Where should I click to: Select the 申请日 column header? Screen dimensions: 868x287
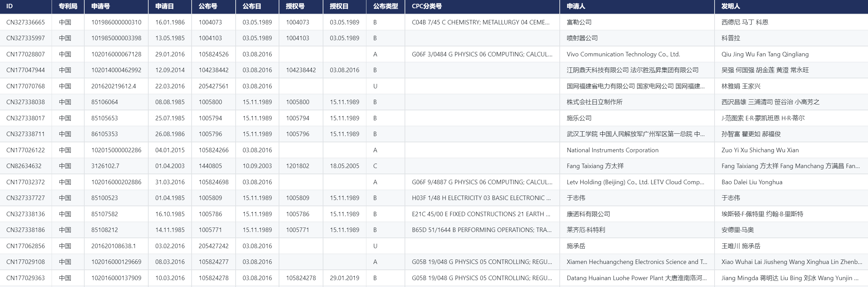click(x=164, y=6)
